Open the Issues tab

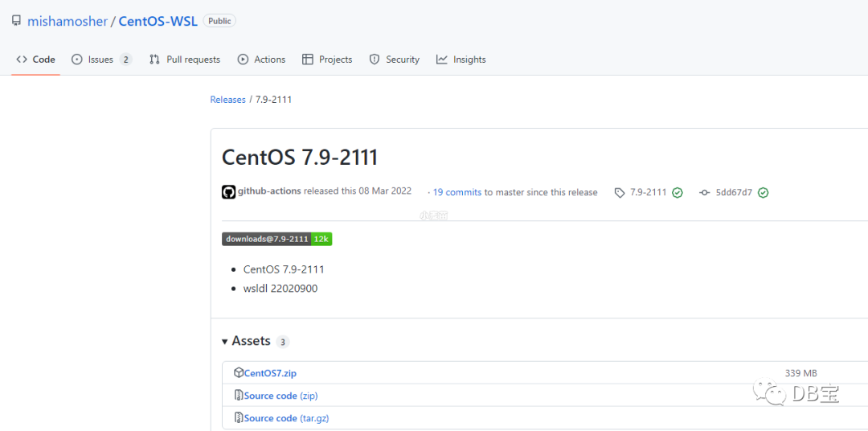(x=102, y=60)
